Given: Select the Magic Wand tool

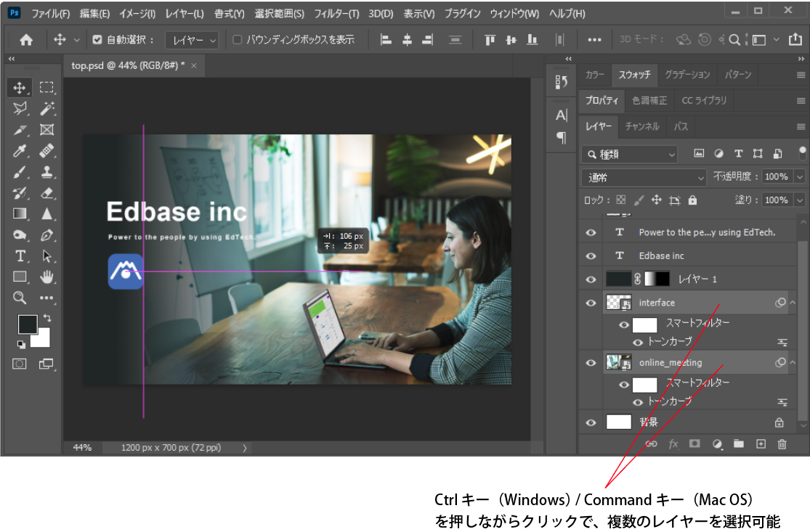Looking at the screenshot, I should (46, 108).
